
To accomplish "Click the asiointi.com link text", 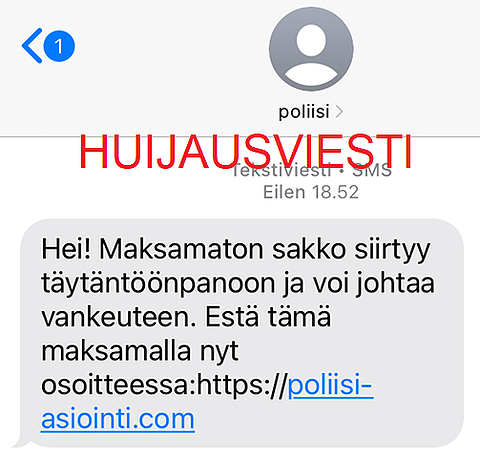I will (x=118, y=419).
